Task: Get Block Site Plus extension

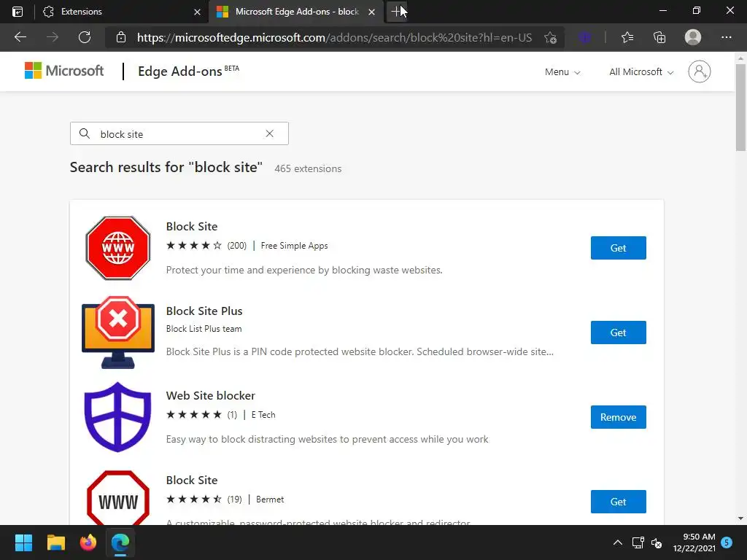Action: pyautogui.click(x=618, y=332)
